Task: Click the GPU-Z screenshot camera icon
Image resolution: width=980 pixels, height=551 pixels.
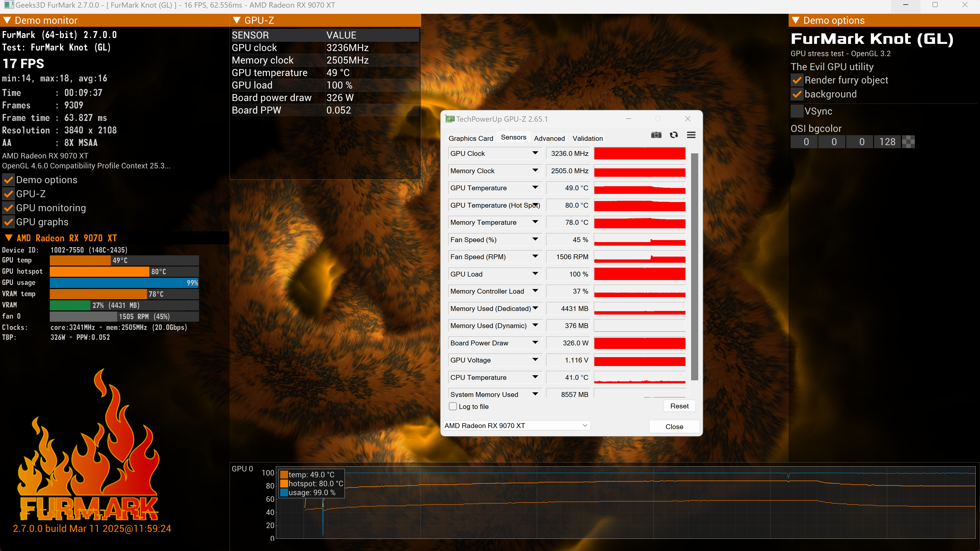Action: [656, 135]
